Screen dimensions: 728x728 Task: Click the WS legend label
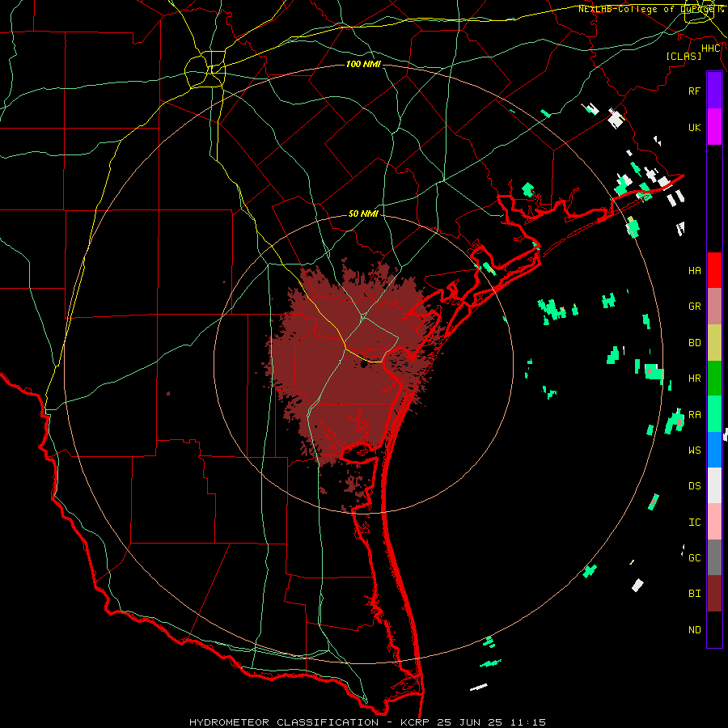tap(695, 451)
